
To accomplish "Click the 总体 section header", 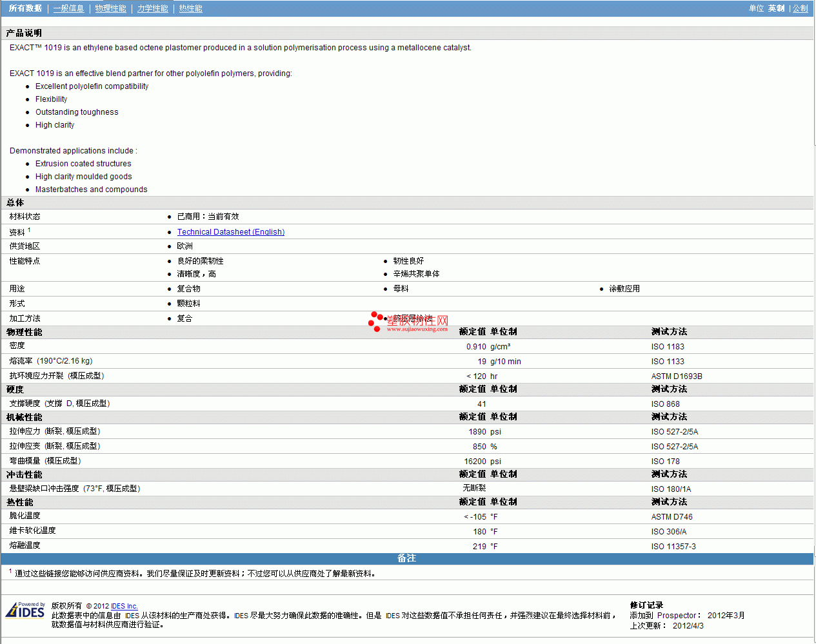I will click(15, 202).
